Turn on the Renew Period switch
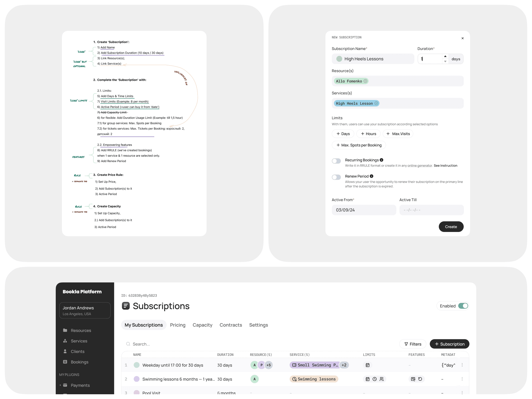Screen dimensions: 532x399 click(x=336, y=177)
